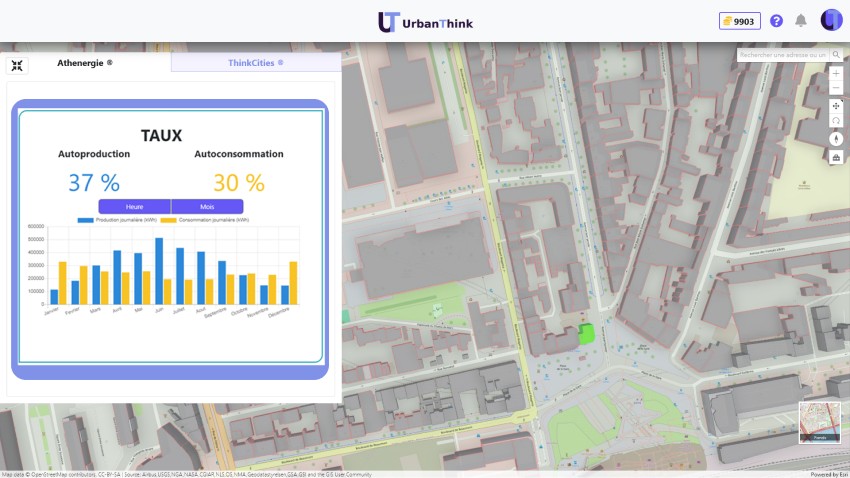The width and height of the screenshot is (850, 478).
Task: Click the map search magnifier icon
Action: pos(836,55)
